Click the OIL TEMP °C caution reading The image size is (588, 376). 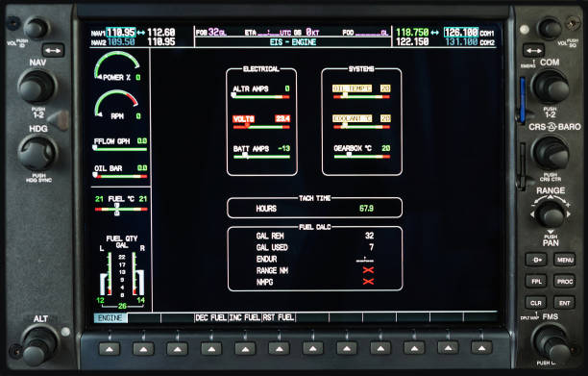point(361,92)
